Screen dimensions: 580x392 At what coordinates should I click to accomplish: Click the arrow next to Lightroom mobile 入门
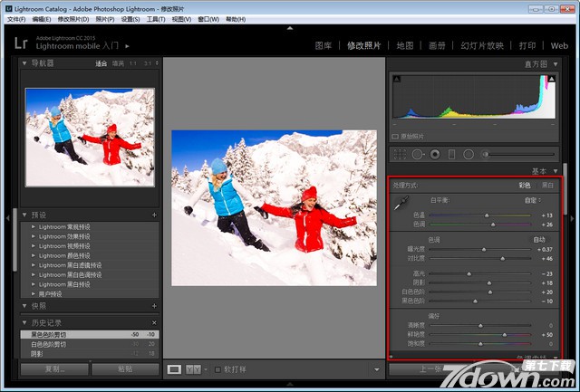(x=127, y=46)
